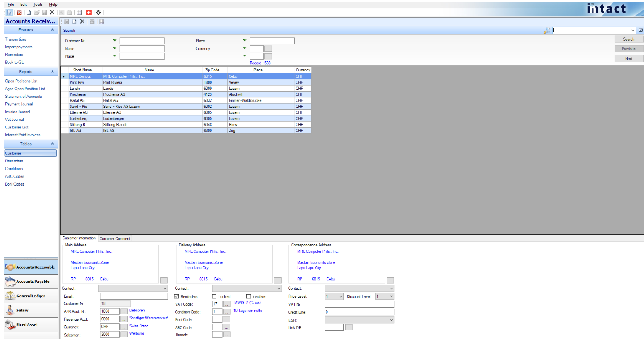
Task: Select the Customer Information tab
Action: 79,238
